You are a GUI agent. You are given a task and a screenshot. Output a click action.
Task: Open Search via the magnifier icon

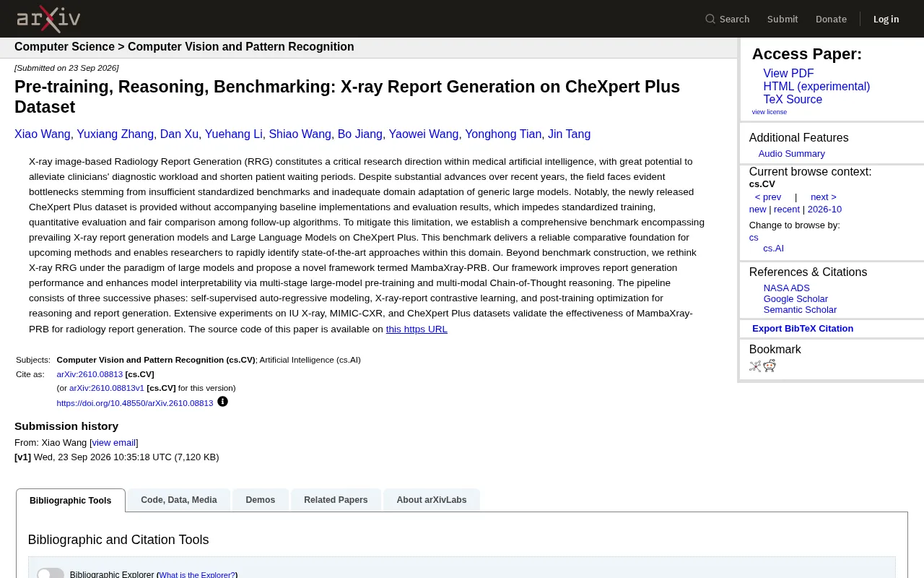[710, 19]
